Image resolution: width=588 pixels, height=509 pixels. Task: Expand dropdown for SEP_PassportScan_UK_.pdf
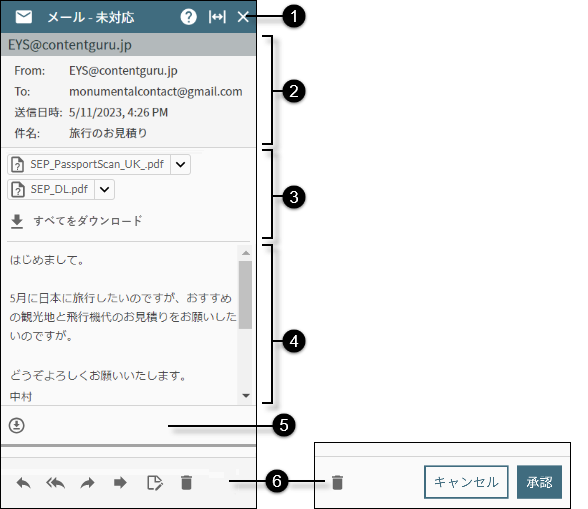tap(180, 164)
